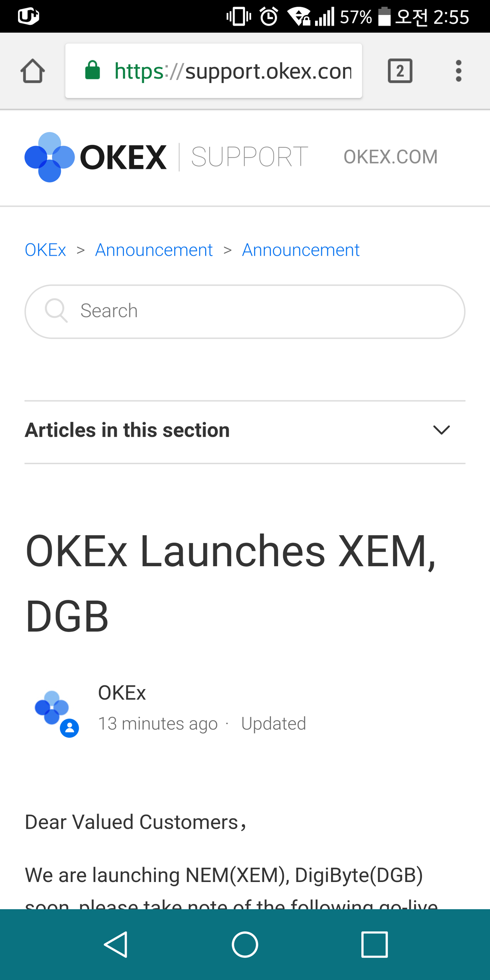Open the last Announcement breadcrumb link
The width and height of the screenshot is (490, 980).
(x=301, y=250)
